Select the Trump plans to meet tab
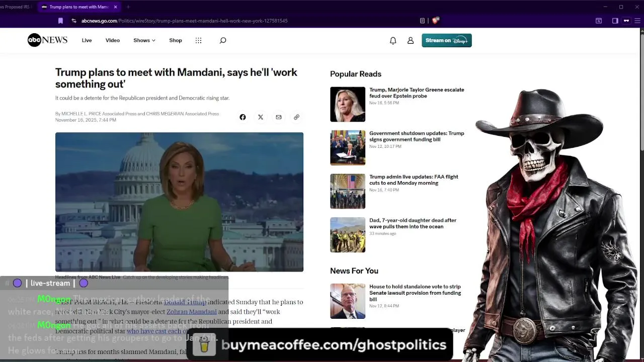This screenshot has height=362, width=644. (x=78, y=7)
